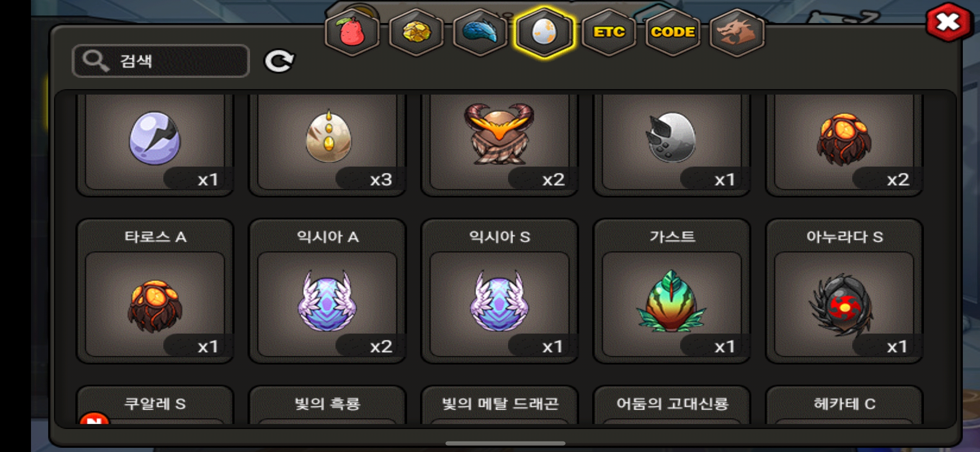
Task: Click the 검색 search field
Action: coord(161,61)
